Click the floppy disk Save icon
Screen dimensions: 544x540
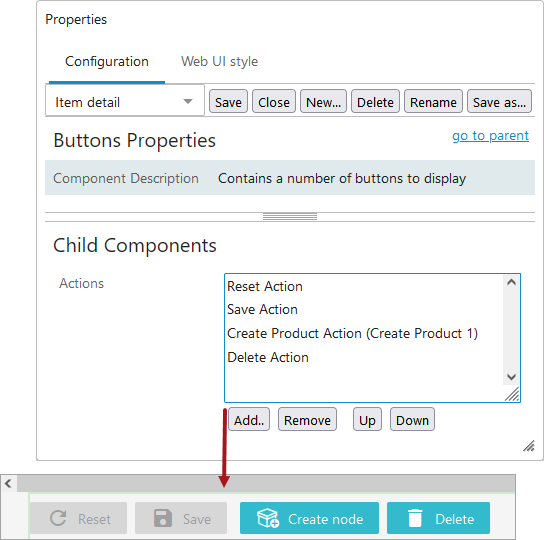163,518
